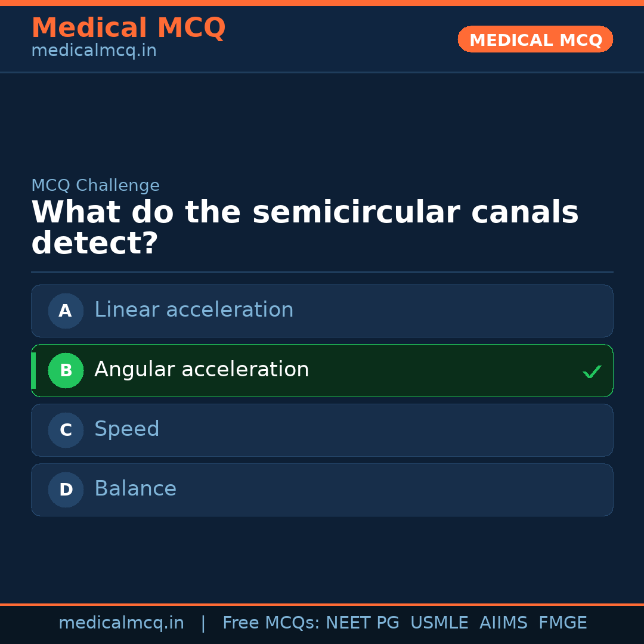644x644 pixels.
Task: Open the medicalmcq.in link in footer
Action: coord(121,623)
